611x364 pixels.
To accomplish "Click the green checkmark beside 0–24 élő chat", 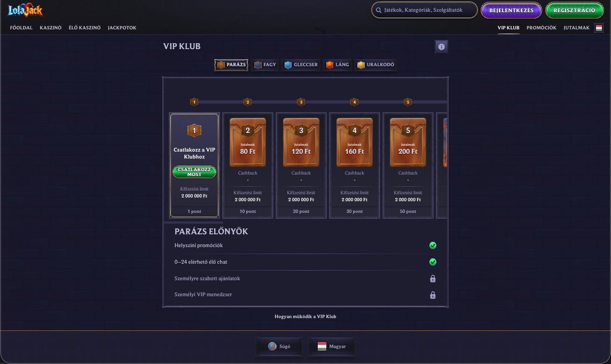I will 433,262.
